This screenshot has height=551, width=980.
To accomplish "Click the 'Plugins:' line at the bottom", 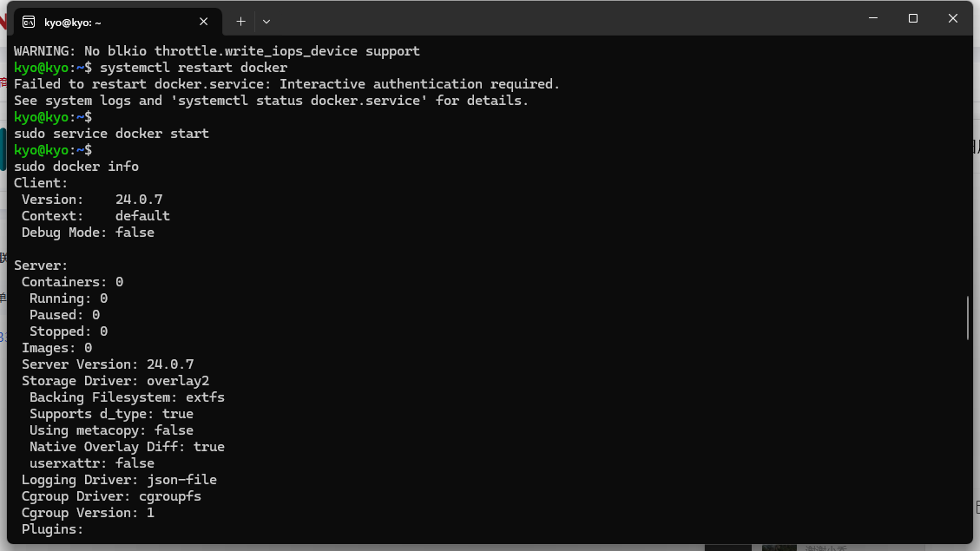I will [x=52, y=529].
